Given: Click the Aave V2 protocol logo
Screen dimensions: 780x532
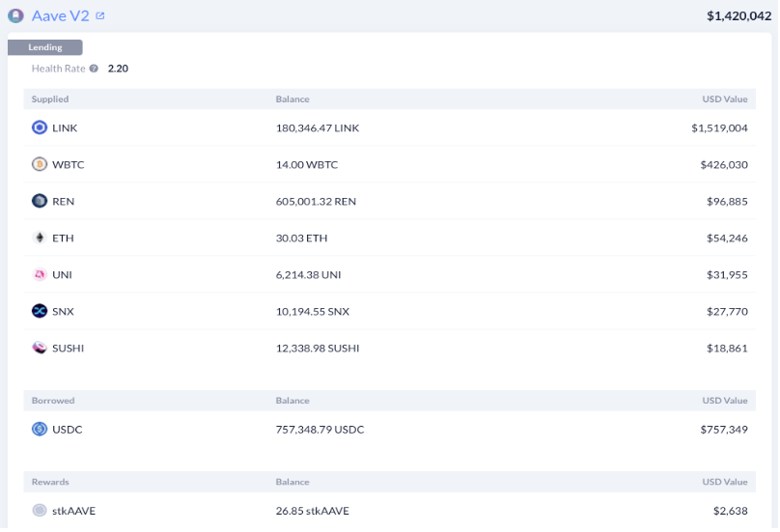Looking at the screenshot, I should click(x=15, y=15).
